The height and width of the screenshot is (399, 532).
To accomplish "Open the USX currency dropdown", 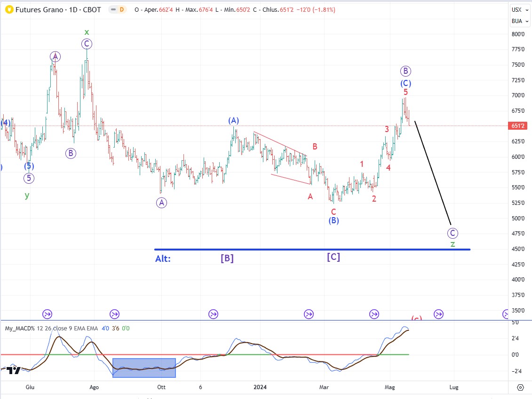I will point(520,10).
